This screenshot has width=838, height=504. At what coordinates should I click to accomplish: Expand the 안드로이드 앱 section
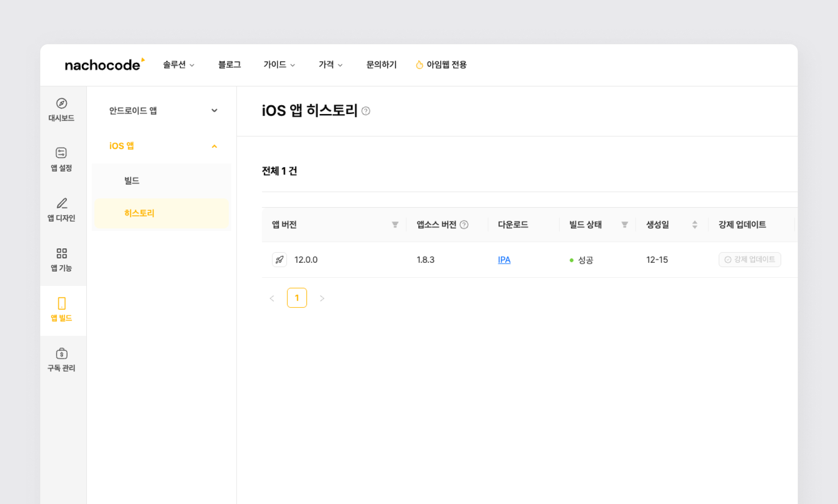point(214,110)
